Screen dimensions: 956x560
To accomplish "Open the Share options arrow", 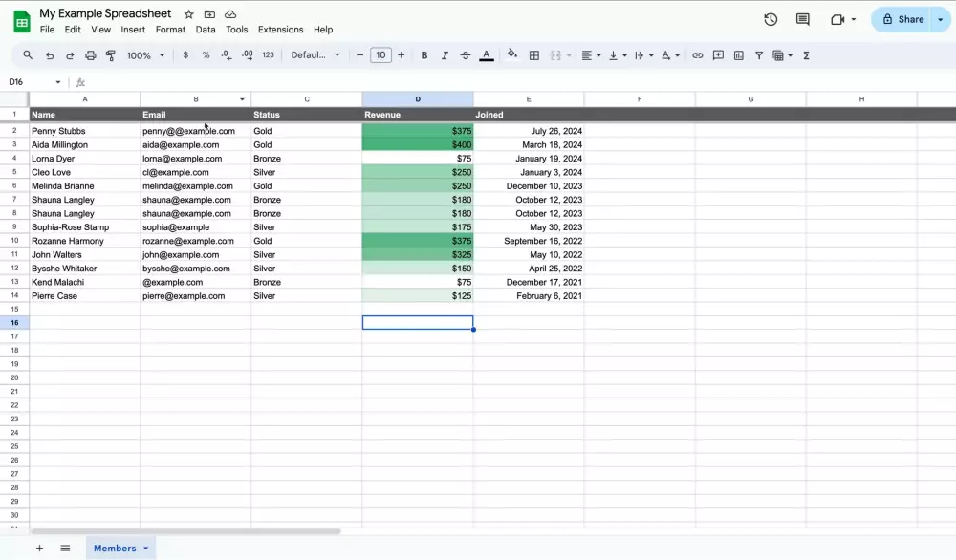I will pos(940,19).
